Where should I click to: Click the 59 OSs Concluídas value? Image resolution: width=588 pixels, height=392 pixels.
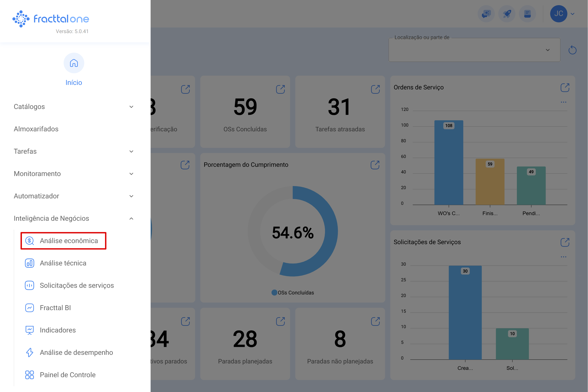pos(245,107)
